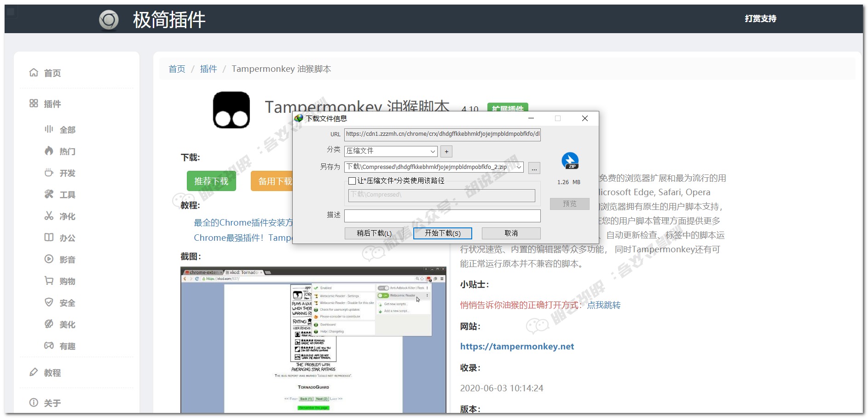Click 开始下载(S) button
The width and height of the screenshot is (868, 418).
click(x=443, y=233)
